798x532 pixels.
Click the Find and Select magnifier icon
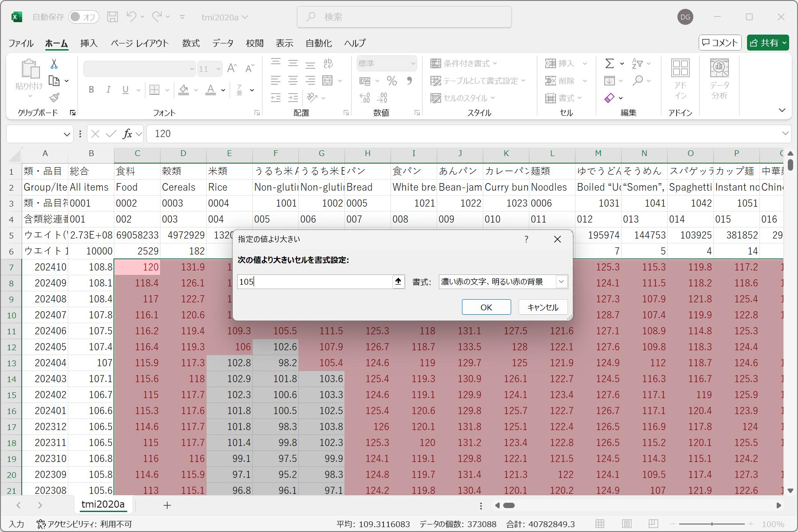point(638,81)
